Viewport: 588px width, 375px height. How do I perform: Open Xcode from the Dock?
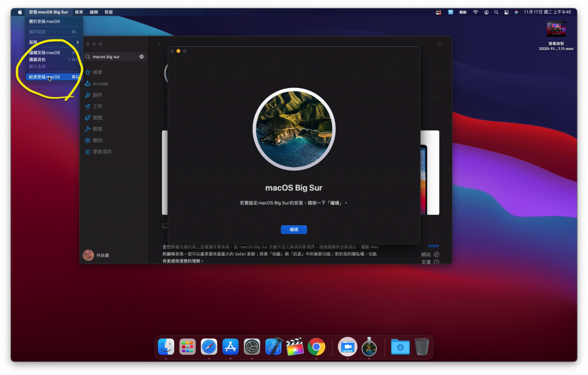click(273, 347)
